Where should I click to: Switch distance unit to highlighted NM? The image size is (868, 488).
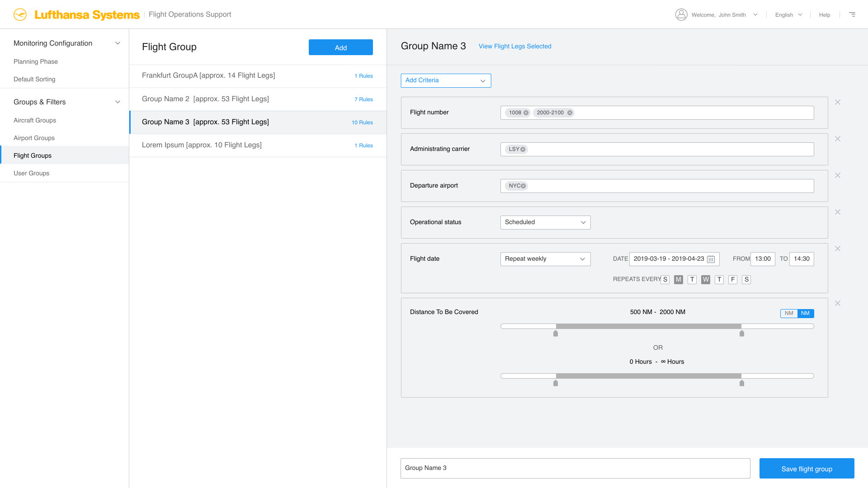click(x=806, y=314)
